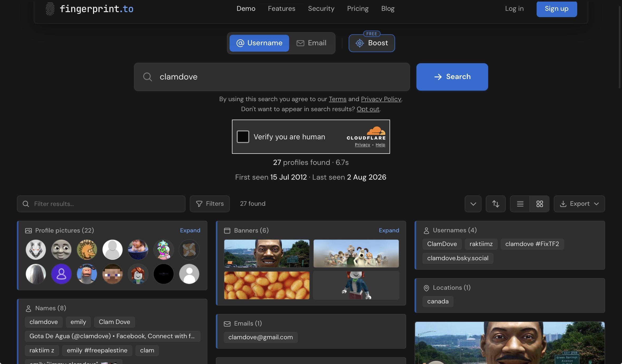Activate the free Boost button
This screenshot has width=622, height=364.
(372, 43)
